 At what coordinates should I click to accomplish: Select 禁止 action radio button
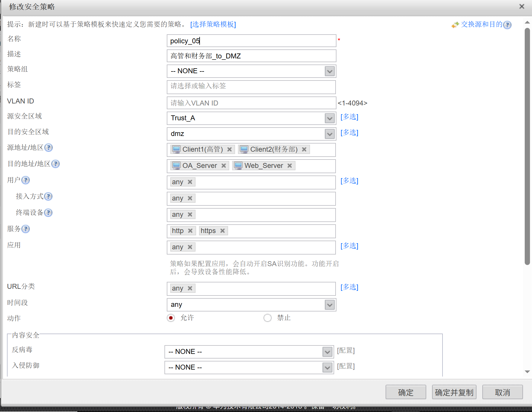(x=268, y=318)
